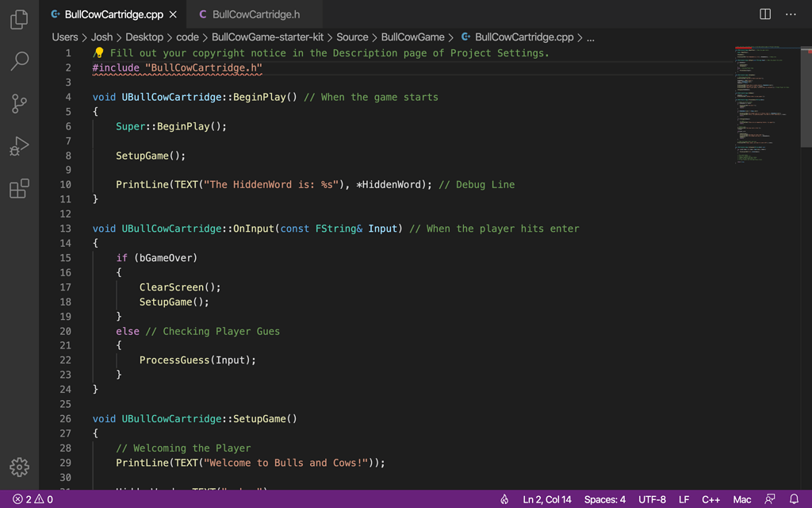
Task: Click the "// When the game starts" comment
Action: [x=371, y=98]
